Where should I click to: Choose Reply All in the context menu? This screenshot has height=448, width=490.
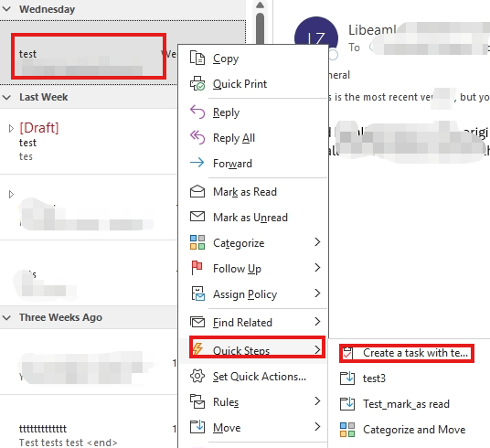(x=253, y=138)
